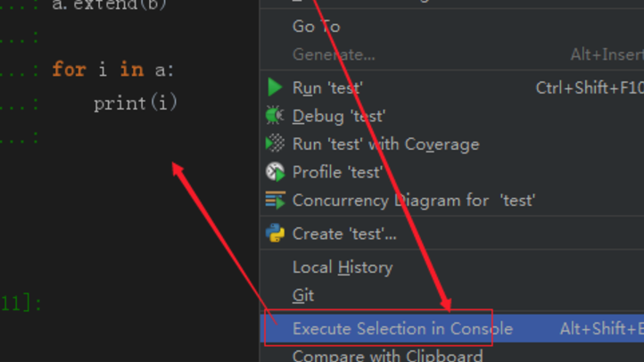The width and height of the screenshot is (644, 362).
Task: Choose Execute Selection in Console
Action: [x=402, y=328]
